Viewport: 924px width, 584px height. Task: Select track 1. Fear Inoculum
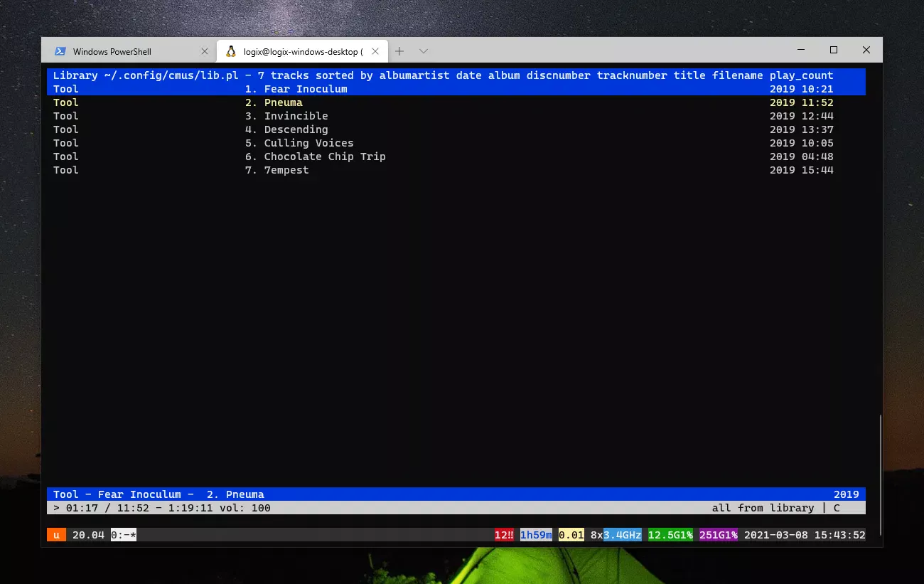click(x=456, y=89)
